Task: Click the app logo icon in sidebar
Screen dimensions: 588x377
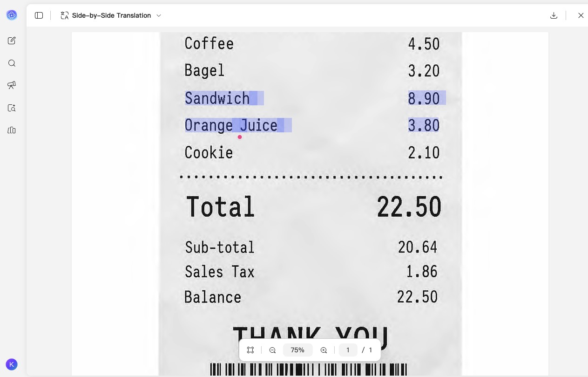Action: point(12,15)
